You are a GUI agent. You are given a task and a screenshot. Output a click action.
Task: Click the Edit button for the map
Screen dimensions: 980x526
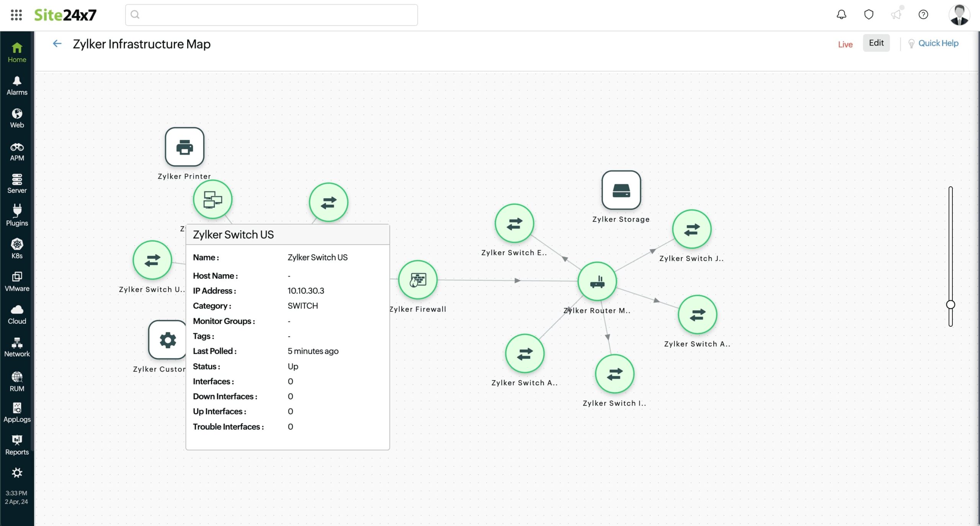[x=876, y=43]
